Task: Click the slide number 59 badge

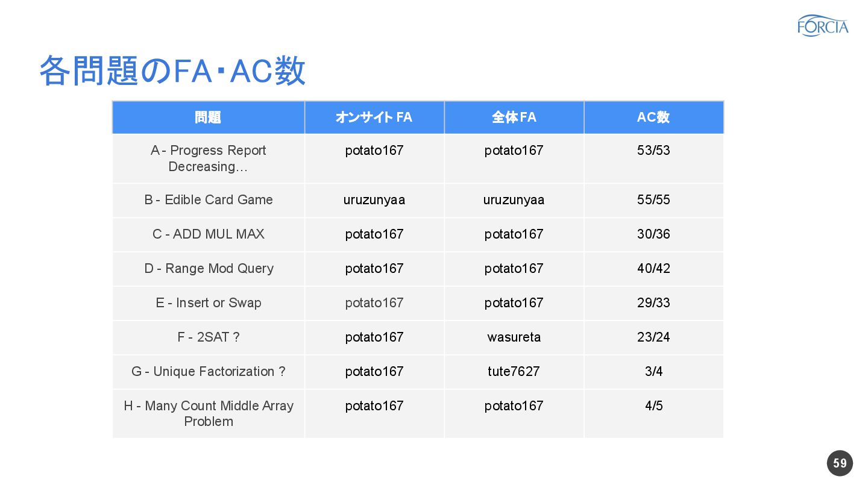Action: (x=840, y=463)
